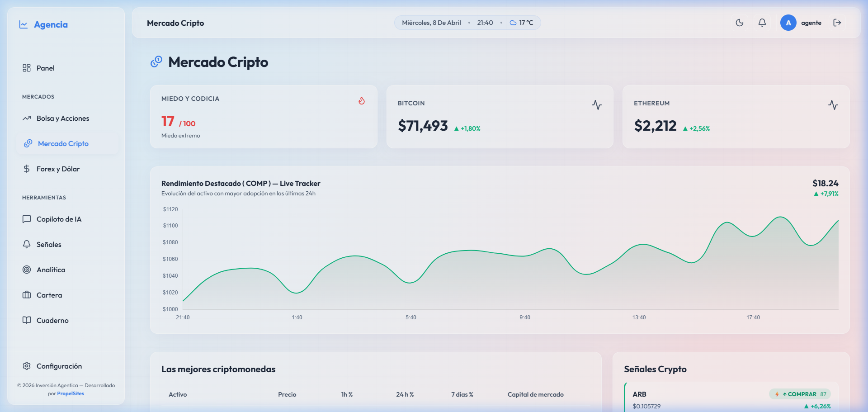Click the Agencia brand name
This screenshot has width=868, height=412.
click(x=51, y=24)
